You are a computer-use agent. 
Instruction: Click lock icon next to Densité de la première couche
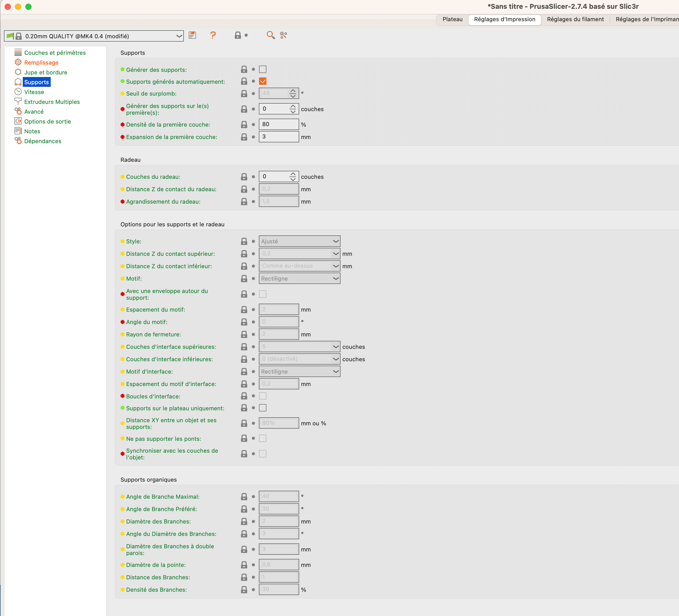244,125
